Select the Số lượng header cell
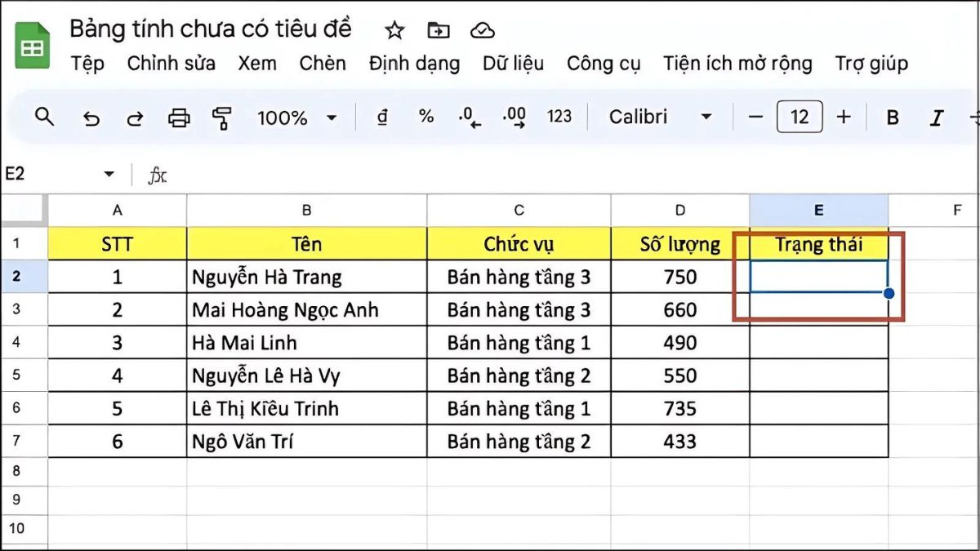 [x=680, y=243]
